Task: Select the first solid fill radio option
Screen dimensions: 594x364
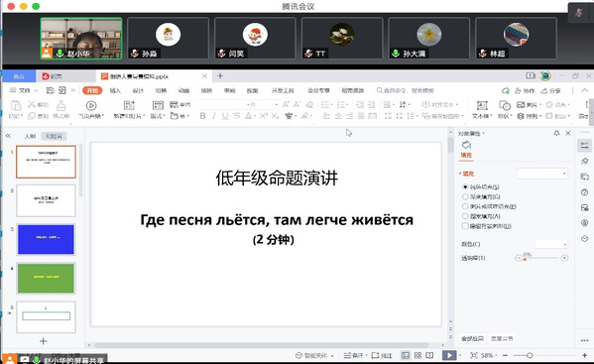Action: (x=465, y=186)
